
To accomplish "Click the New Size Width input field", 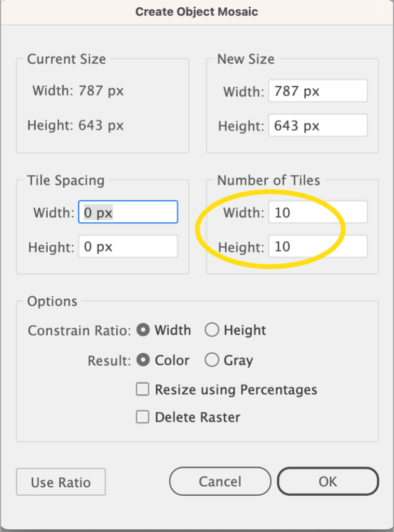I will [x=317, y=91].
